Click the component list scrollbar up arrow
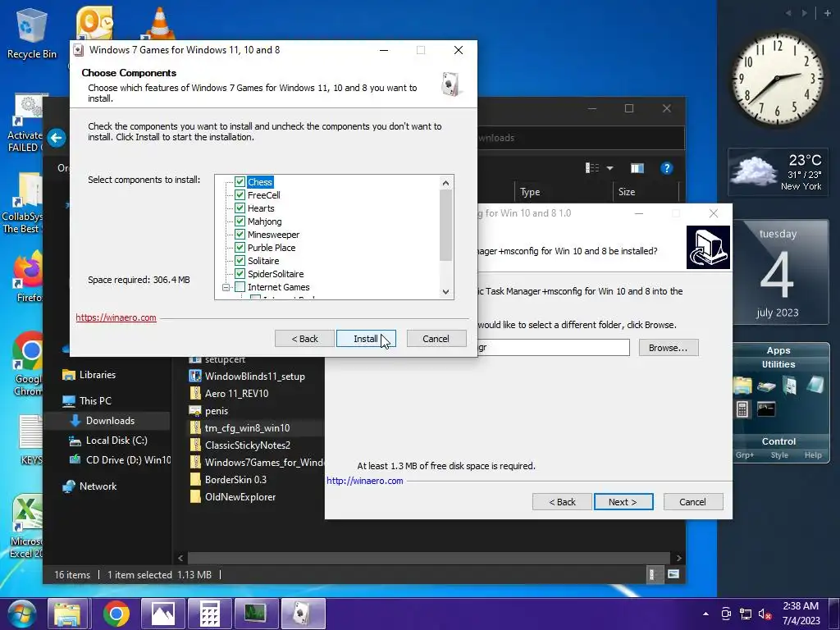 445,183
